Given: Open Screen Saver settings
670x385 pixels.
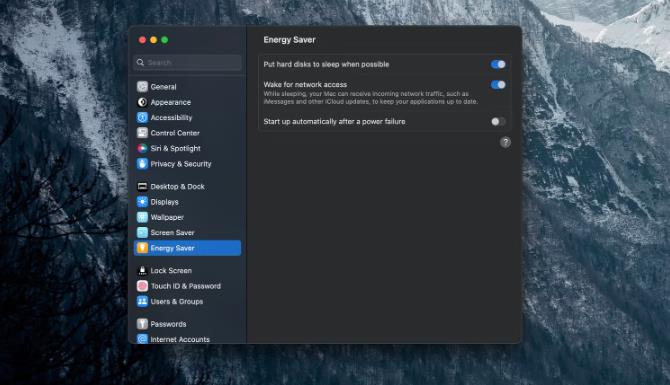Looking at the screenshot, I should [172, 232].
